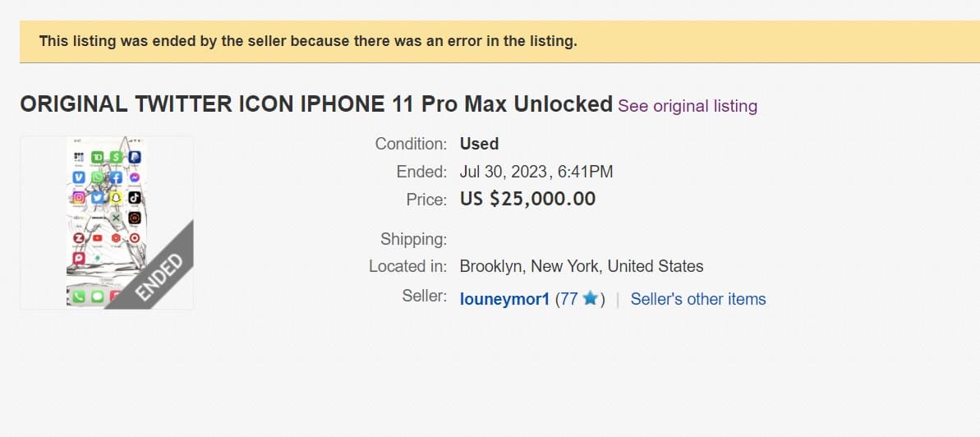Open seller louneymor1's profile
The width and height of the screenshot is (980, 437).
pyautogui.click(x=504, y=299)
